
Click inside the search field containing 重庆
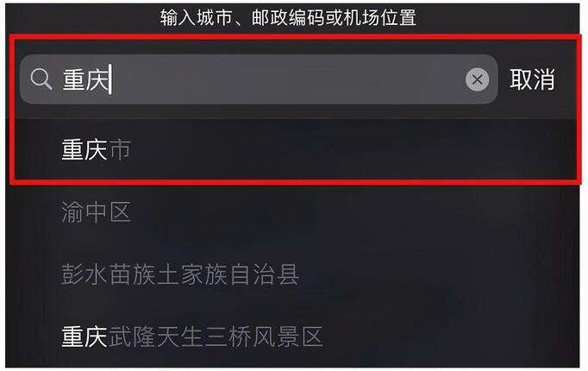coord(259,79)
